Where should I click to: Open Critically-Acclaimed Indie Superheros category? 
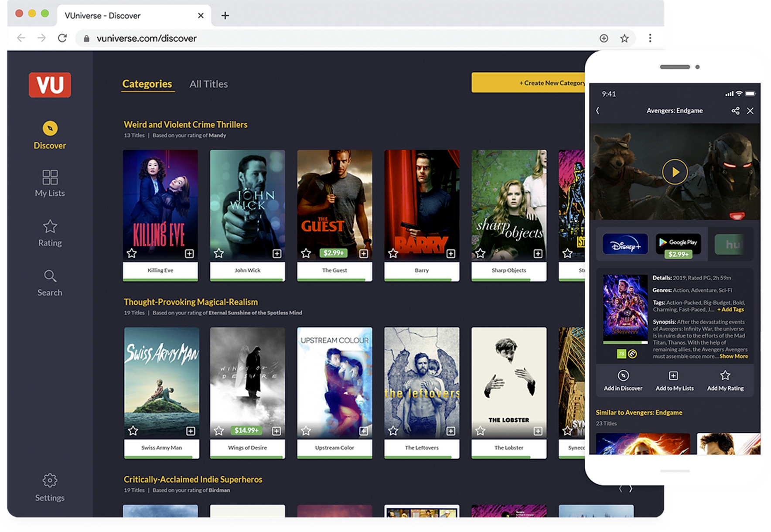[x=193, y=479]
